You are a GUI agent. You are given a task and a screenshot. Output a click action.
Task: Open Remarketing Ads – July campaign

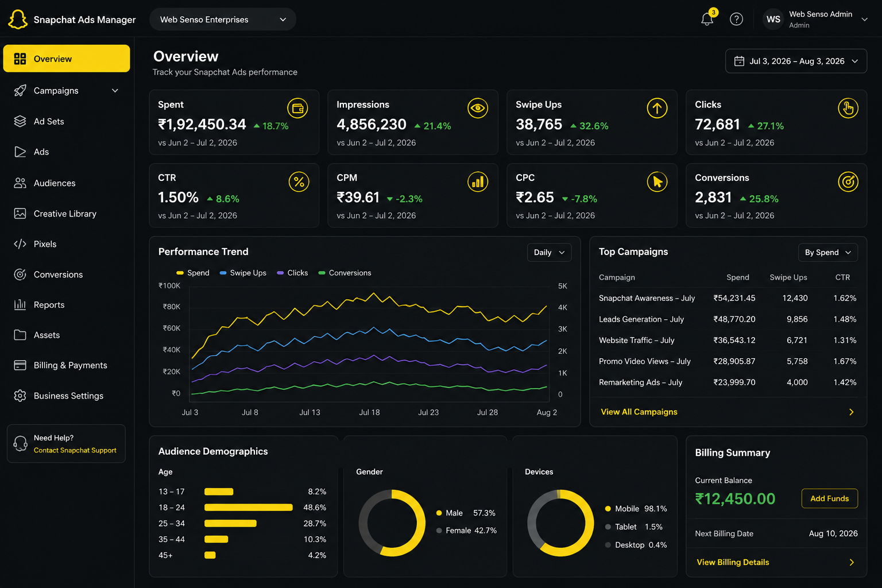pyautogui.click(x=641, y=382)
